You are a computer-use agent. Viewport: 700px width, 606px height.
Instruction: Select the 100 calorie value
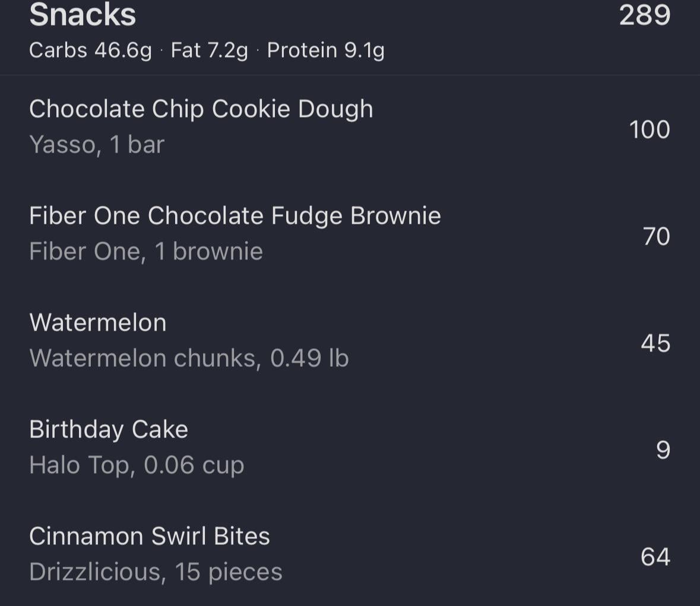point(649,129)
